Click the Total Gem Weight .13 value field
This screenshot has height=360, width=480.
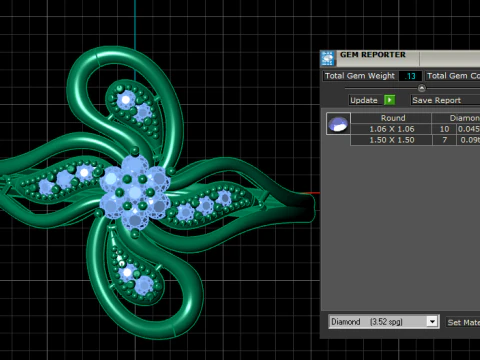coord(410,76)
